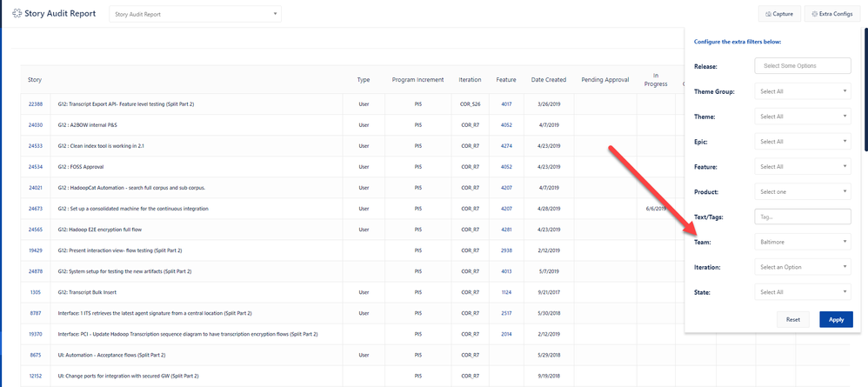Open the Product select-one dropdown
Screen dimensions: 868x387
click(803, 192)
